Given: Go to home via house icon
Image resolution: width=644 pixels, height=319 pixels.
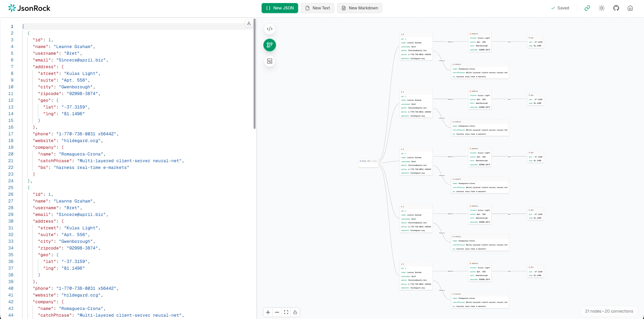Looking at the screenshot, I should pyautogui.click(x=630, y=8).
